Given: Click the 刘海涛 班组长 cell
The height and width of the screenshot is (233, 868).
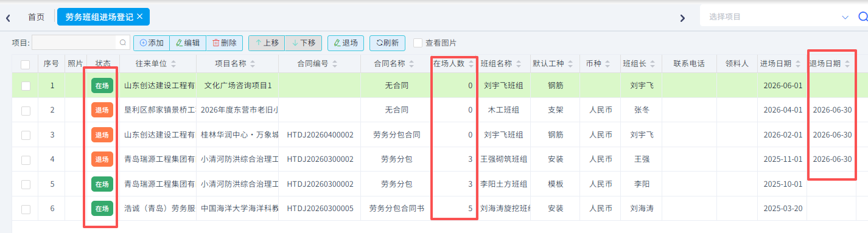Looking at the screenshot, I should tap(642, 209).
